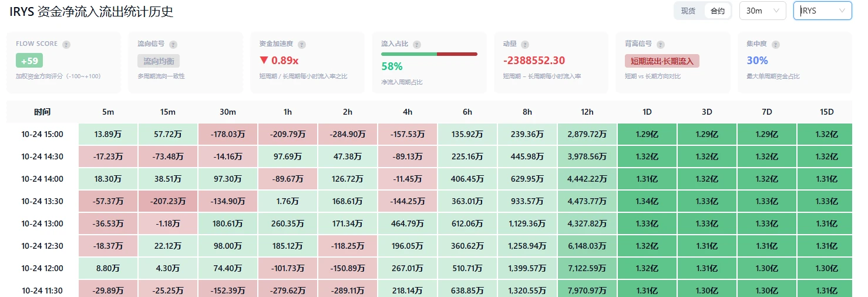This screenshot has height=297, width=868.
Task: Click the 1.34亿 cell
Action: click(647, 201)
